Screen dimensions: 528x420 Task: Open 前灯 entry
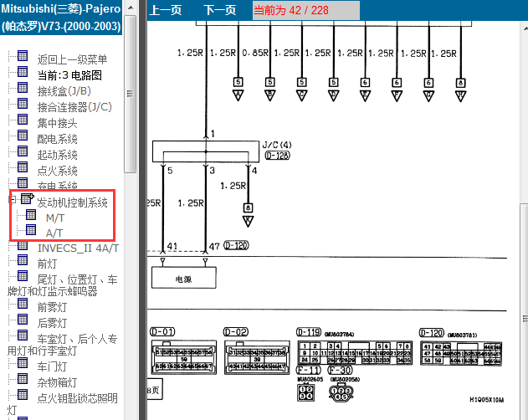point(47,264)
